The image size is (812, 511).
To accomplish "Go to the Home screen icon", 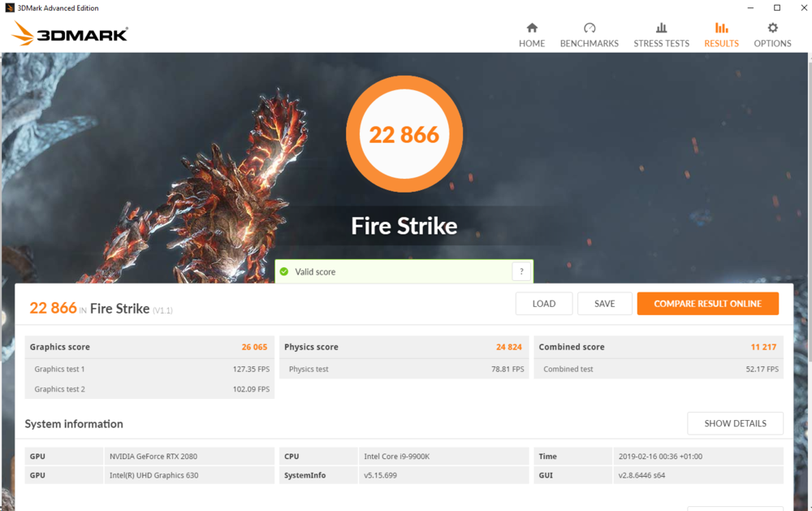I will coord(532,28).
